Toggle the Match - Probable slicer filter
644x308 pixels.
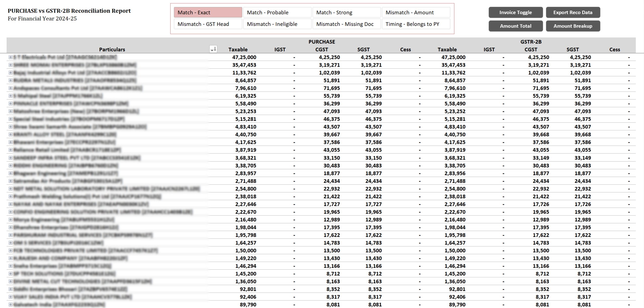click(277, 12)
